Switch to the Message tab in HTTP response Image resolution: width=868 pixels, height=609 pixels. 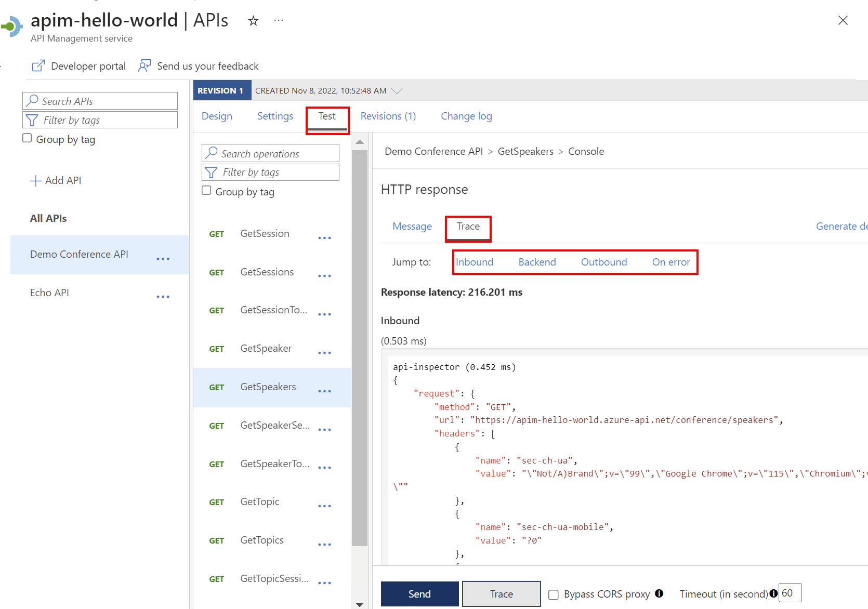coord(412,226)
